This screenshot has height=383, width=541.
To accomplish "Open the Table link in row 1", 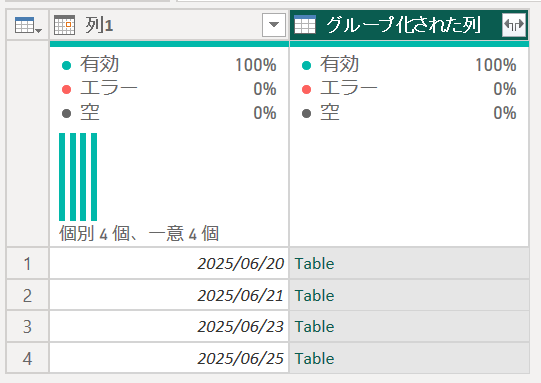I will pos(314,264).
